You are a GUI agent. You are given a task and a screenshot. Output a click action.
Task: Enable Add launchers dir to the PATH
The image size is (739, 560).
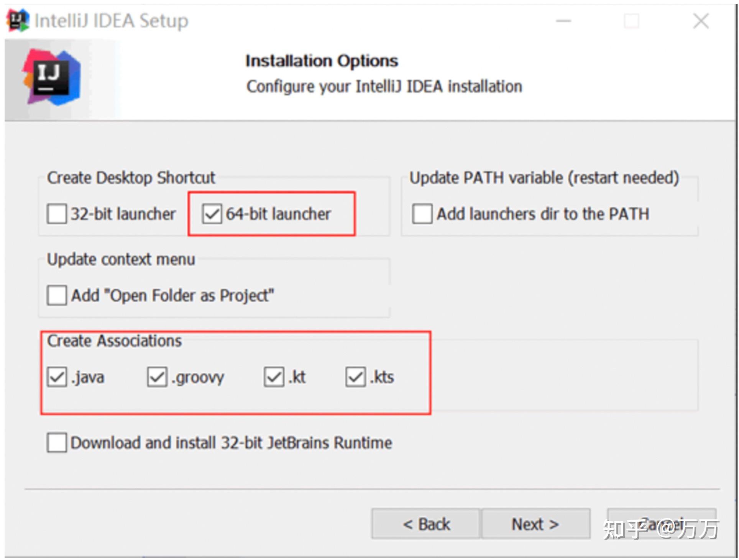[x=422, y=214]
